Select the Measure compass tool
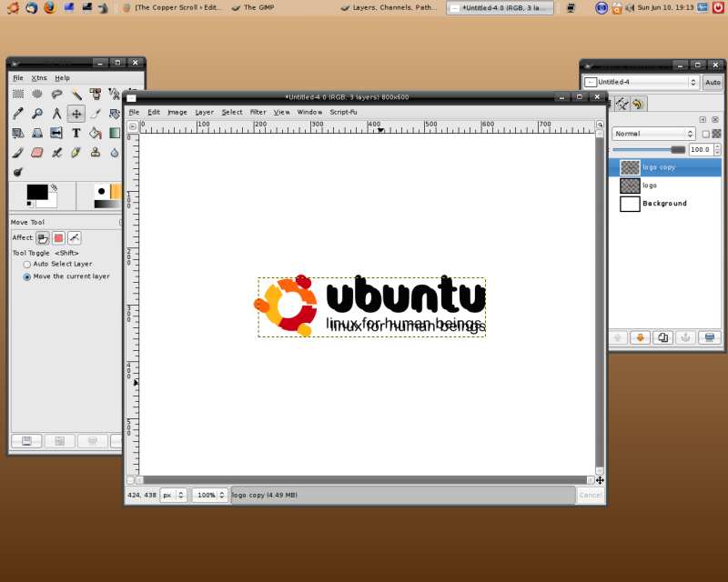 [56, 114]
